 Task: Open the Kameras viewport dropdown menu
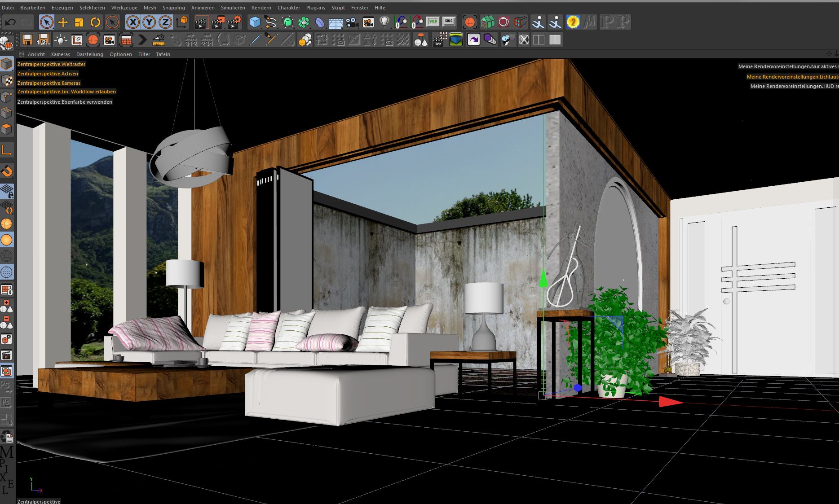[x=60, y=54]
